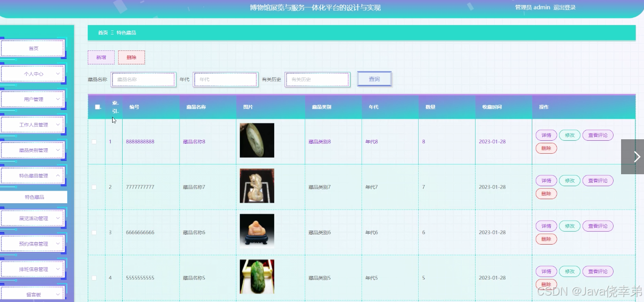Open 详情 for 藏品名称6

point(546,226)
